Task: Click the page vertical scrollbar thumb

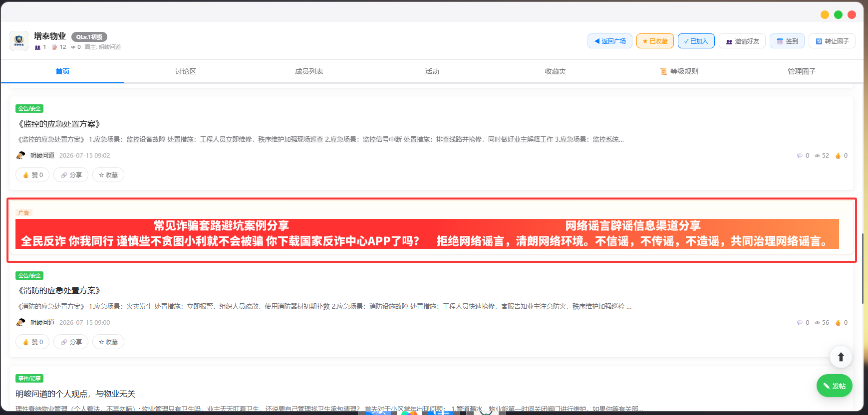Action: coord(863,268)
